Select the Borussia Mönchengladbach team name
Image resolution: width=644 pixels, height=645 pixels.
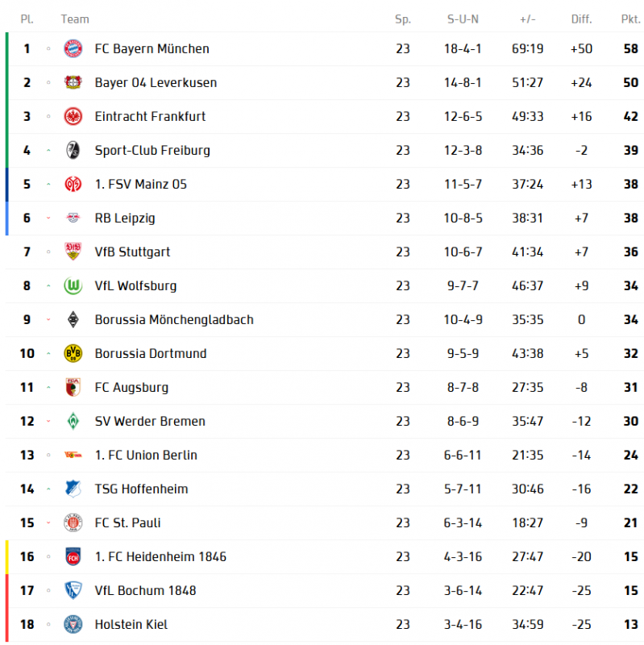coord(174,319)
